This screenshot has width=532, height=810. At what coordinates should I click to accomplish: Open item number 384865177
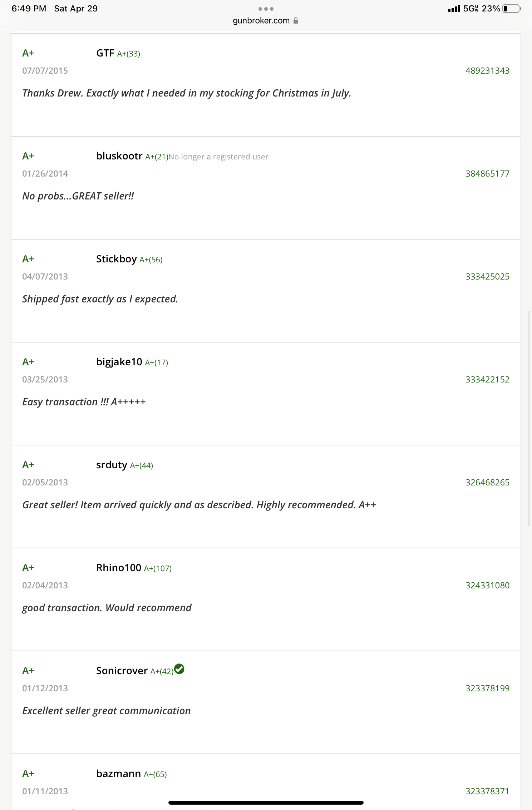pos(487,174)
